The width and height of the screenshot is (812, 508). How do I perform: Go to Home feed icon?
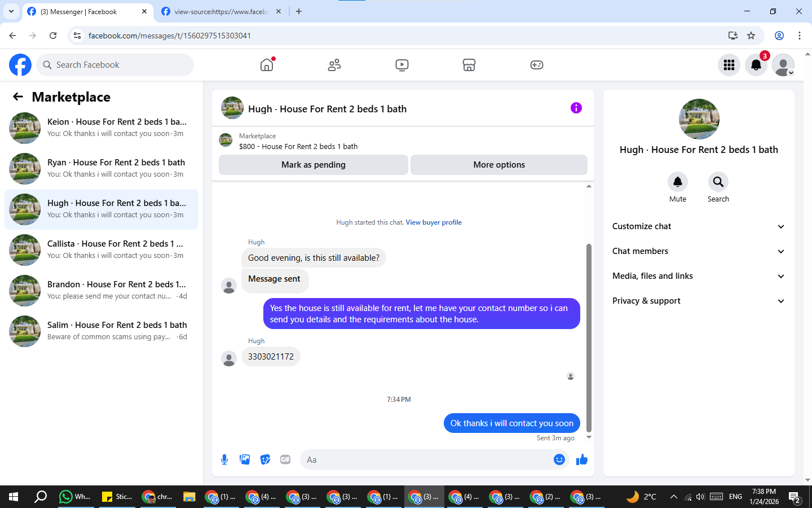point(267,65)
